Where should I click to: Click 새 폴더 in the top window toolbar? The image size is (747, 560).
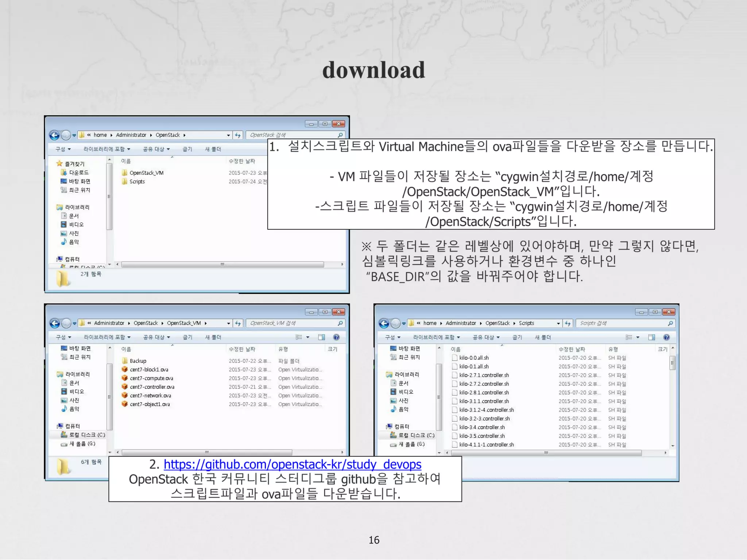(x=213, y=149)
